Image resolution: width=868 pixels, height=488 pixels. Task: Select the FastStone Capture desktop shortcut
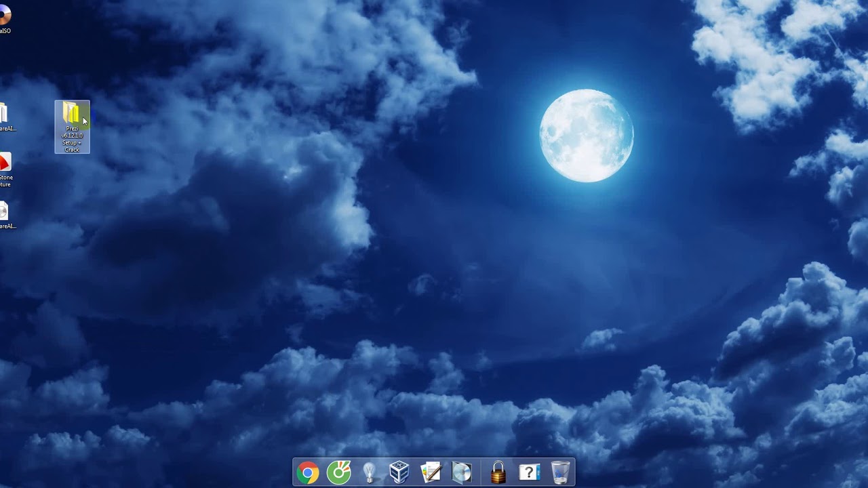[x=5, y=170]
